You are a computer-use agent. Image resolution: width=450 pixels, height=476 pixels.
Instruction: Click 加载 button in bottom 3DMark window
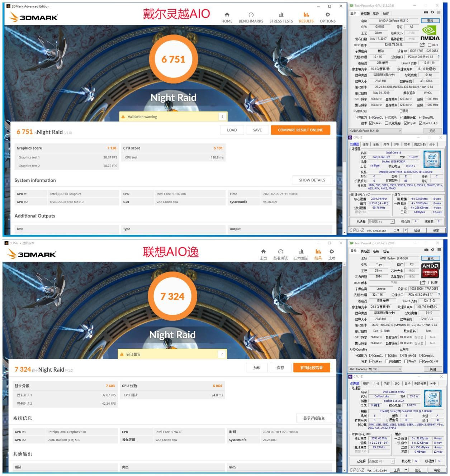point(257,368)
